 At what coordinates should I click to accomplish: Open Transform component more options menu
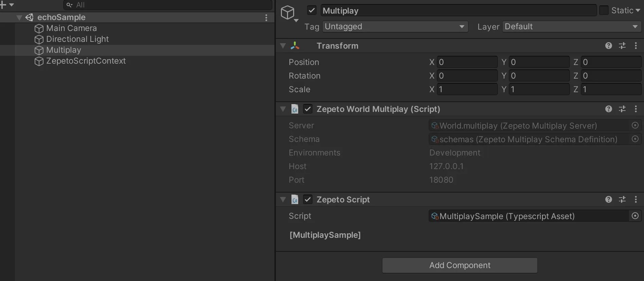coord(636,46)
